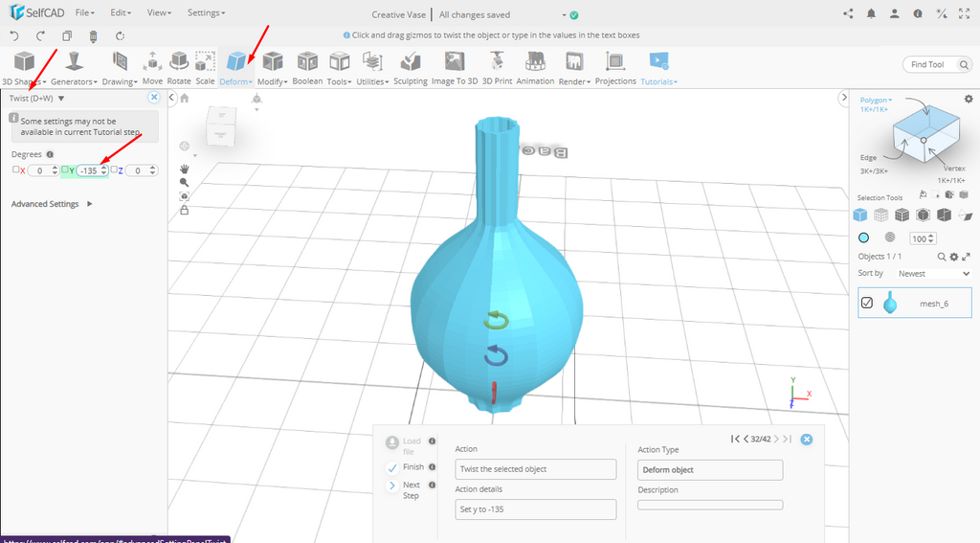This screenshot has width=980, height=543.
Task: Click the Find Tool search box
Action: pos(936,64)
